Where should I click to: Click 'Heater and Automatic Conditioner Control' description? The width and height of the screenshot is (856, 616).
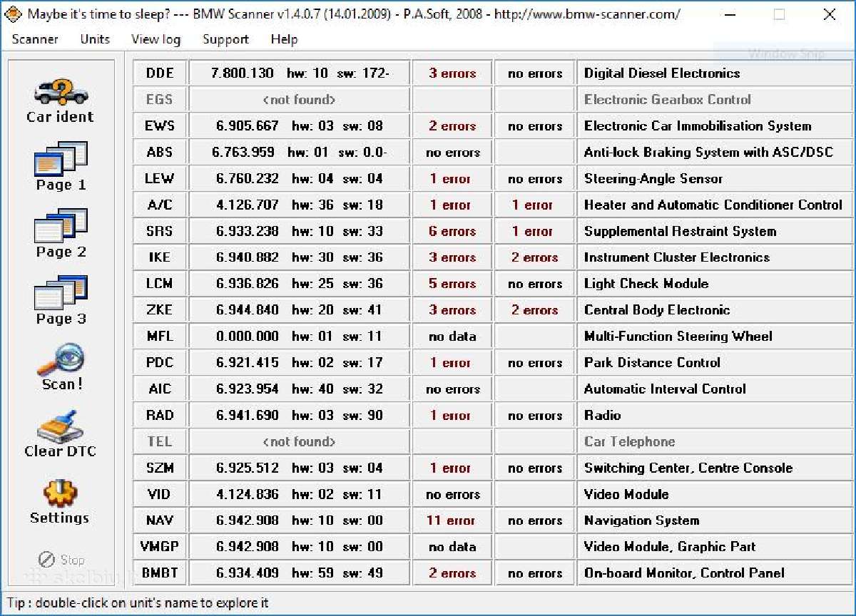[x=713, y=205]
